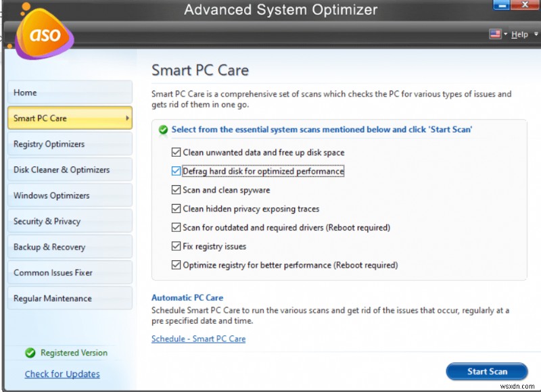Expand the arrow right of Help
This screenshot has height=392, width=541.
coord(536,34)
